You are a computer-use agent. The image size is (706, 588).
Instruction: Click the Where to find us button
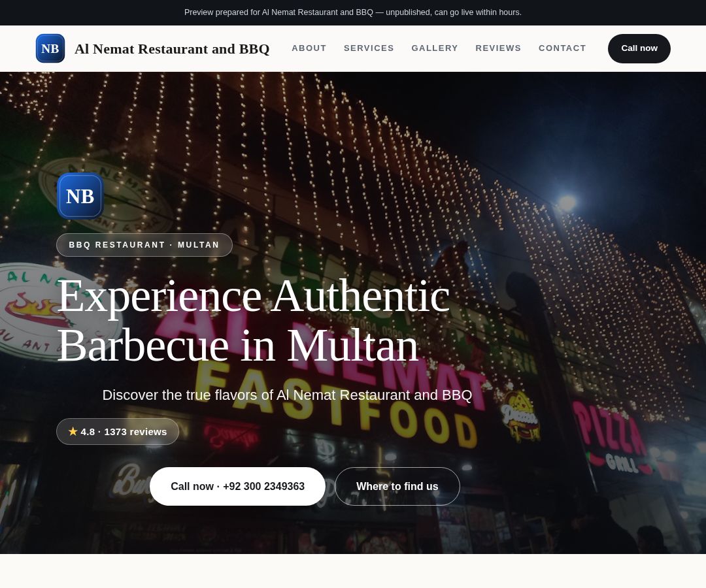coord(397,486)
